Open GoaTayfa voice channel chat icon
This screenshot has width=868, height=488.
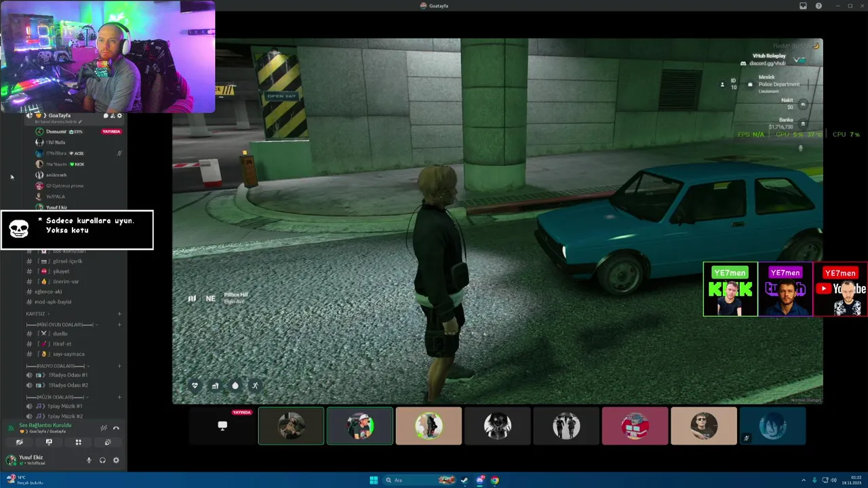[106, 116]
